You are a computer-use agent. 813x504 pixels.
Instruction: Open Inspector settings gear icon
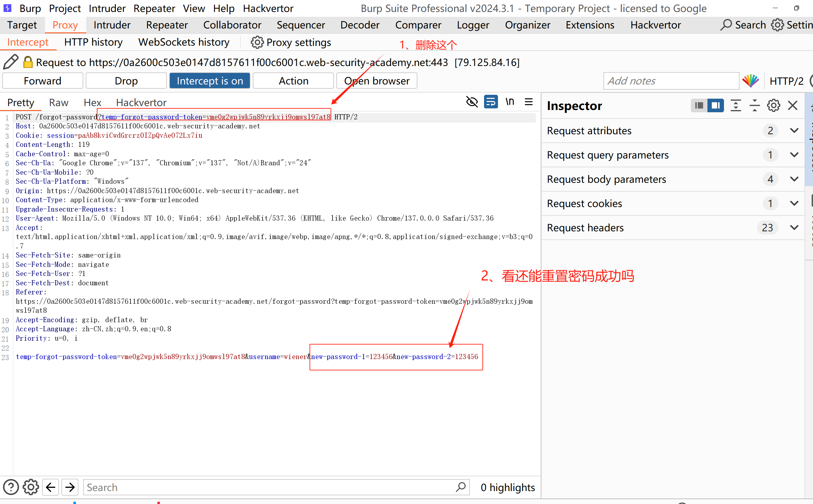coord(773,106)
